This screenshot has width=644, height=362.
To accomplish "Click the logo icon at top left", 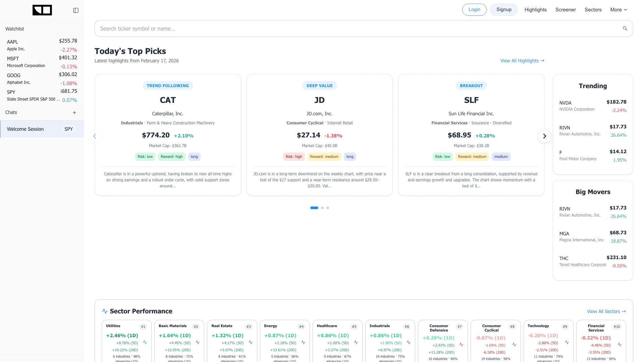I will point(42,10).
